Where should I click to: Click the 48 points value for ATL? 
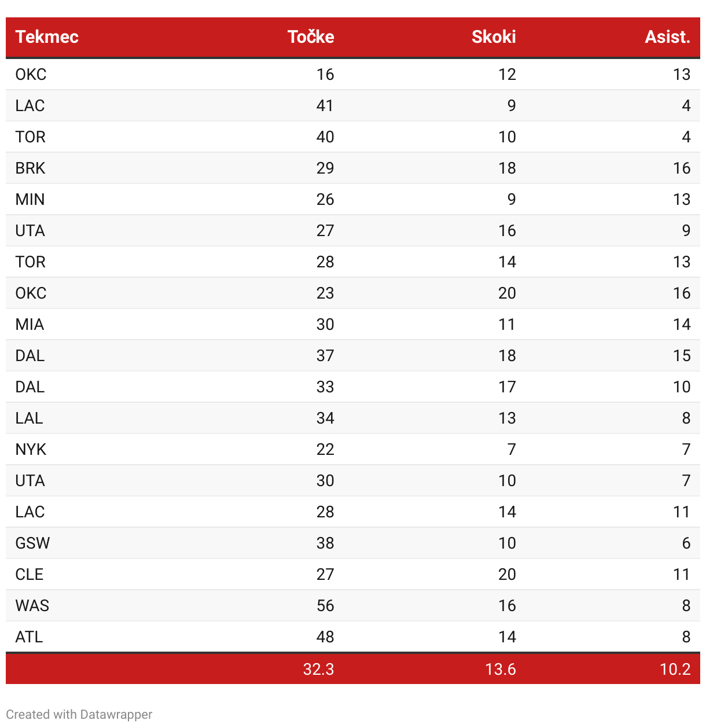click(x=325, y=637)
